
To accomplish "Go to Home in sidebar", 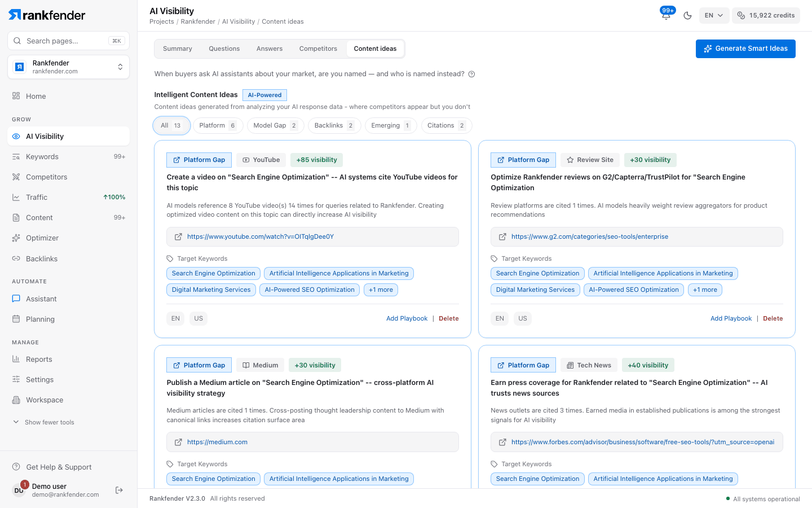I will [68, 96].
